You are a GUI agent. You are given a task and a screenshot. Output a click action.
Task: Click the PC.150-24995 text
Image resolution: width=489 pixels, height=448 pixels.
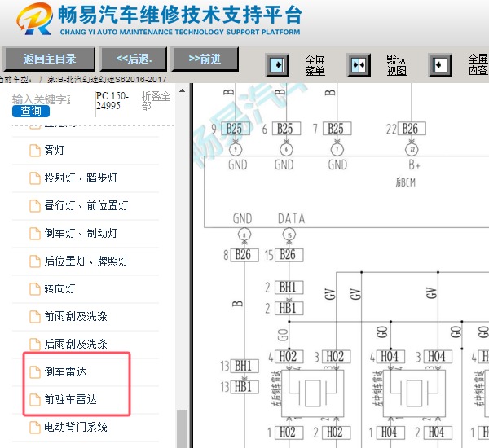click(112, 100)
